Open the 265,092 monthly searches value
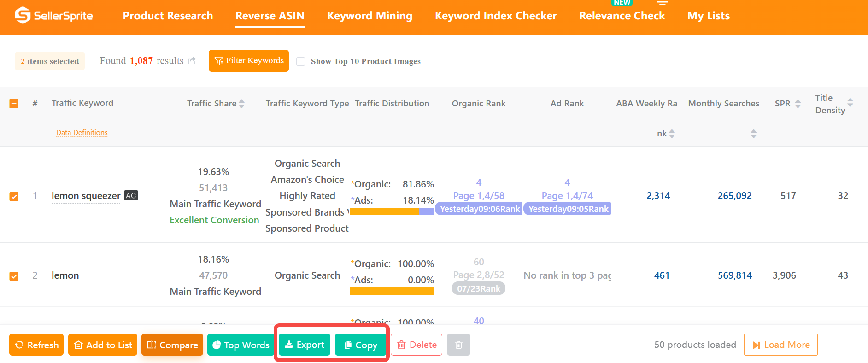 coord(735,196)
